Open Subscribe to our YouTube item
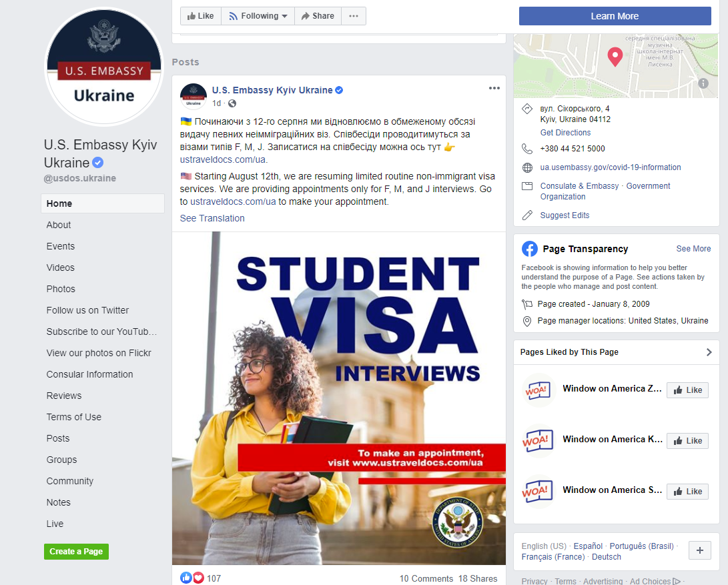This screenshot has width=728, height=585. point(103,332)
